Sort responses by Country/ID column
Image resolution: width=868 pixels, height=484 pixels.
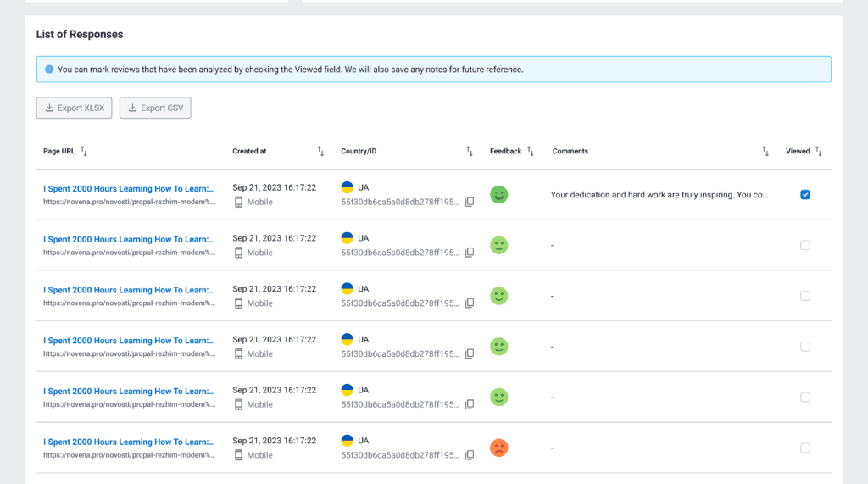470,151
